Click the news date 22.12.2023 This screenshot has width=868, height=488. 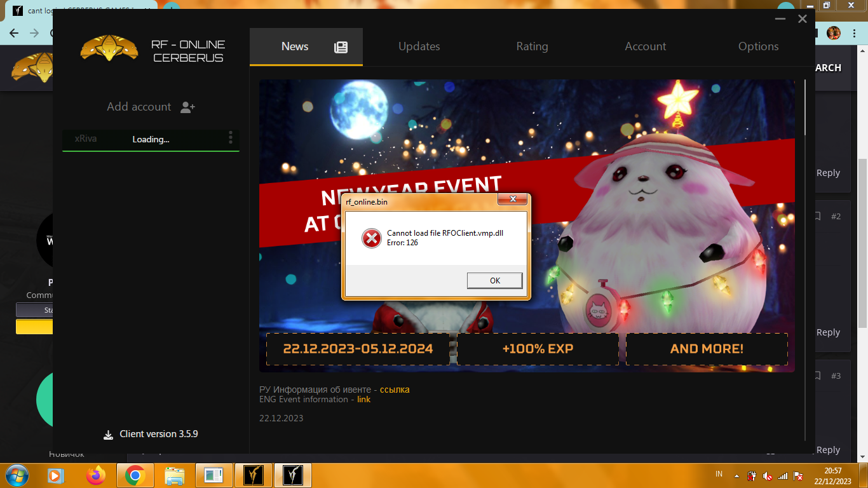tap(281, 418)
